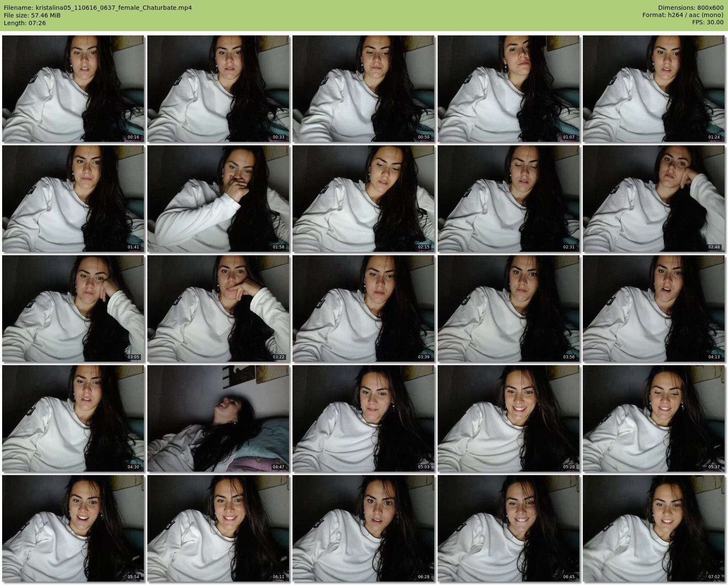Screen dimensions: 728x585
Task: Open the frame stamped 04:30
Action: click(73, 418)
